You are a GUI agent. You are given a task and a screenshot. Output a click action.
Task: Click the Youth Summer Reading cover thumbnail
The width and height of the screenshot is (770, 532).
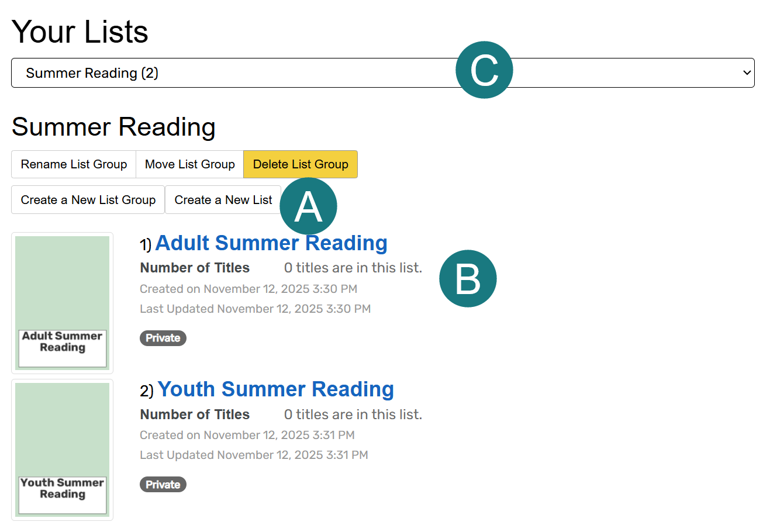click(x=62, y=449)
